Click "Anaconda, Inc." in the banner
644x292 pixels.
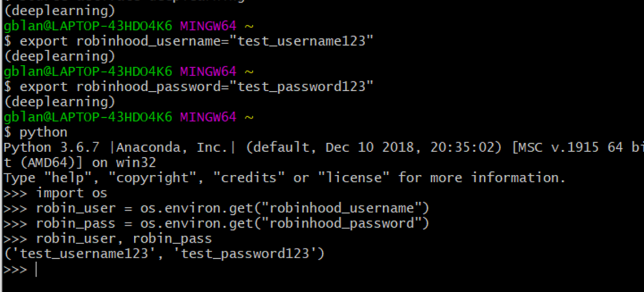pos(172,148)
